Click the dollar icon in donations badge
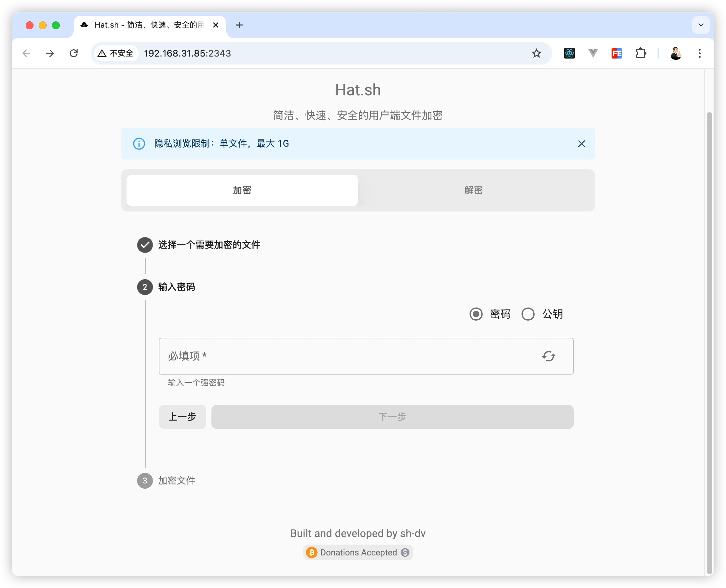Image resolution: width=726 pixels, height=588 pixels. click(x=405, y=553)
